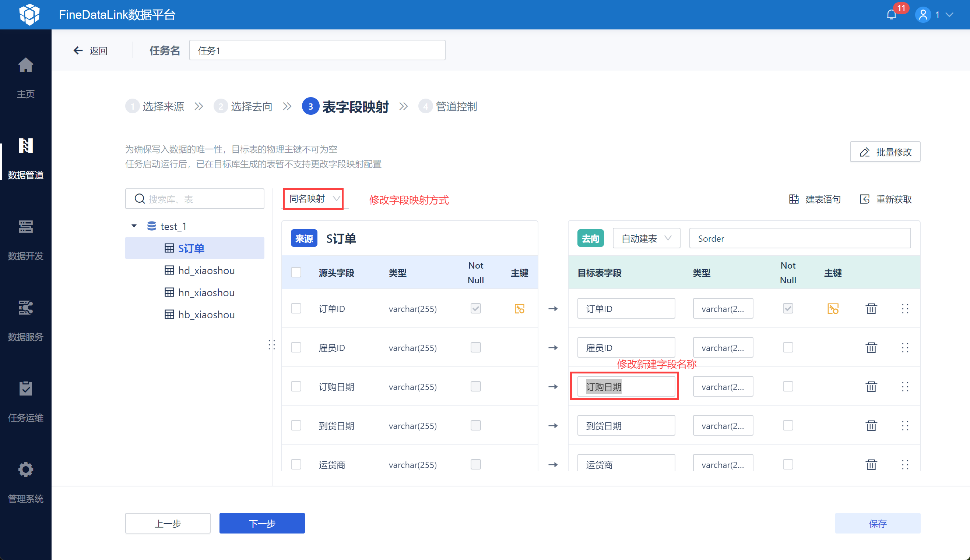
Task: Click the 主页 home icon in sidebar
Action: point(25,65)
